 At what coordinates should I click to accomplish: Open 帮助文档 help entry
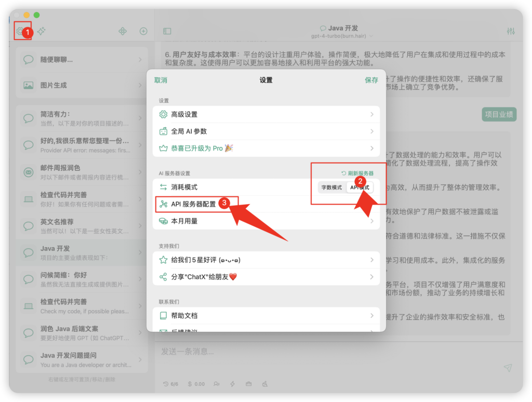[266, 315]
